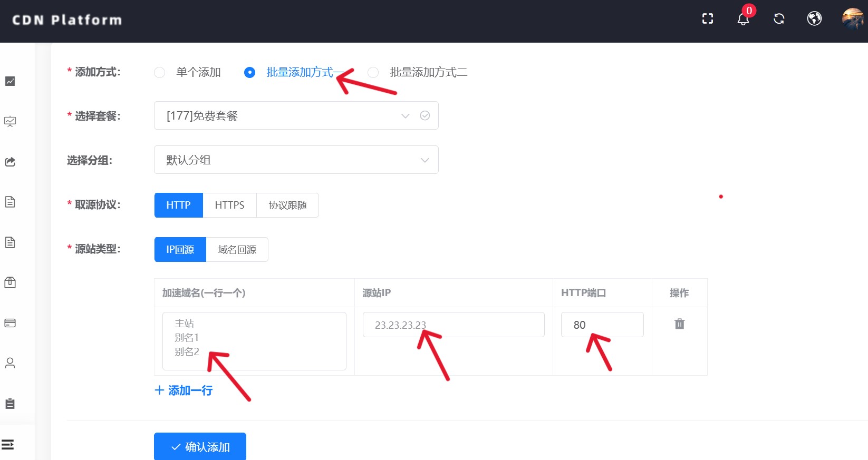This screenshot has width=868, height=460.
Task: Open the globe language selector
Action: [x=814, y=19]
